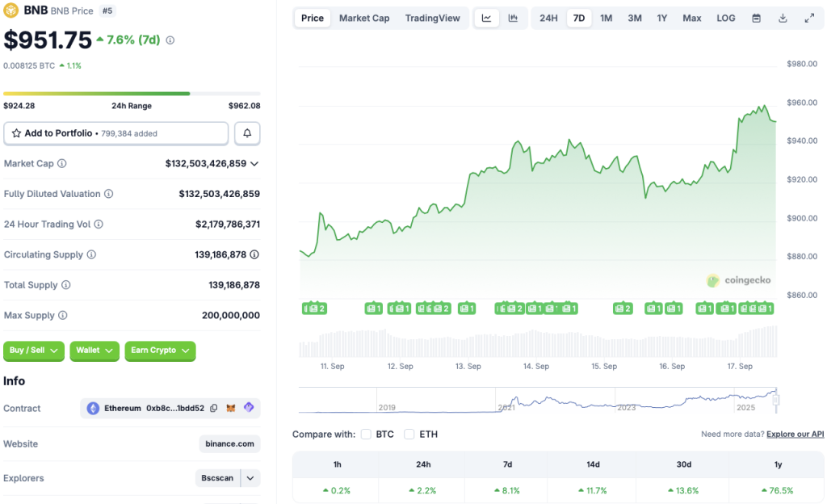Select 3M time range
This screenshot has height=504, width=827.
click(x=635, y=18)
